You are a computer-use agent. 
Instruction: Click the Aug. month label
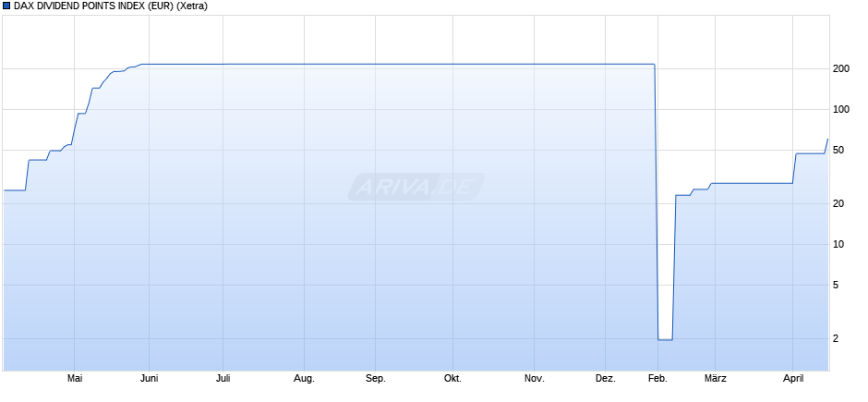[x=304, y=379]
